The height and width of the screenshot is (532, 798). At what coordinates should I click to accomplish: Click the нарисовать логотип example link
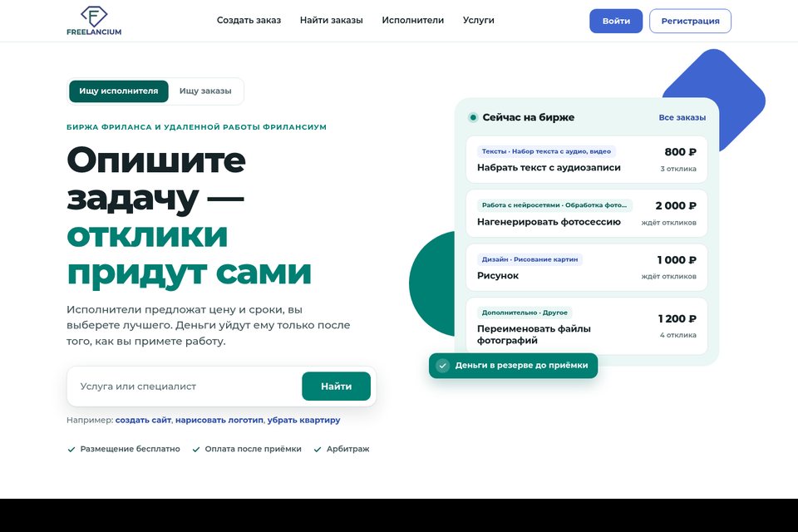tap(219, 421)
